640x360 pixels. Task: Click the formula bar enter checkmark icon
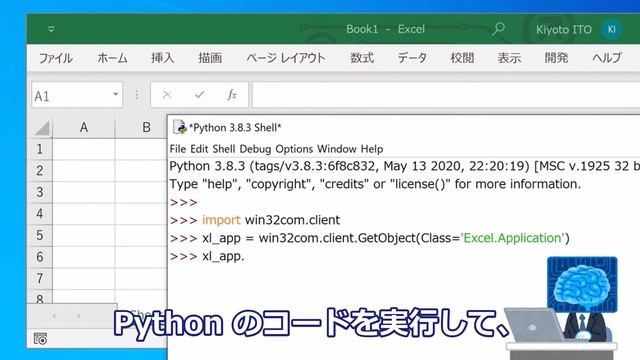pyautogui.click(x=199, y=95)
